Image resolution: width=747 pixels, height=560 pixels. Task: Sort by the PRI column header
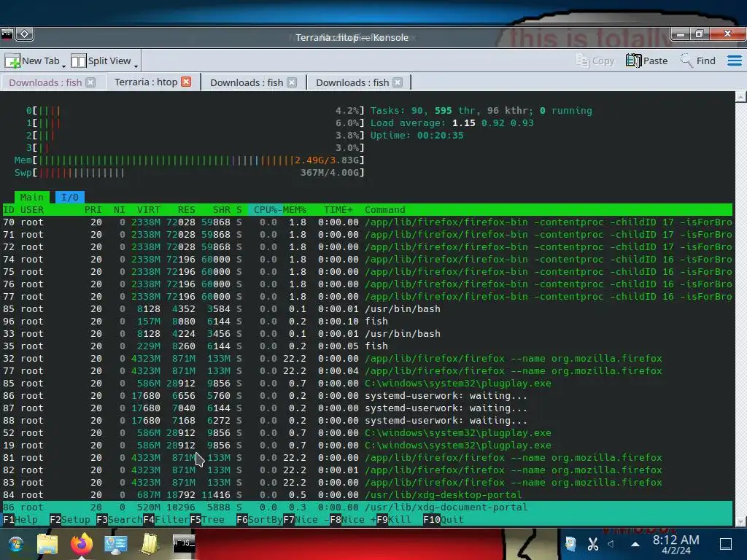click(x=93, y=210)
